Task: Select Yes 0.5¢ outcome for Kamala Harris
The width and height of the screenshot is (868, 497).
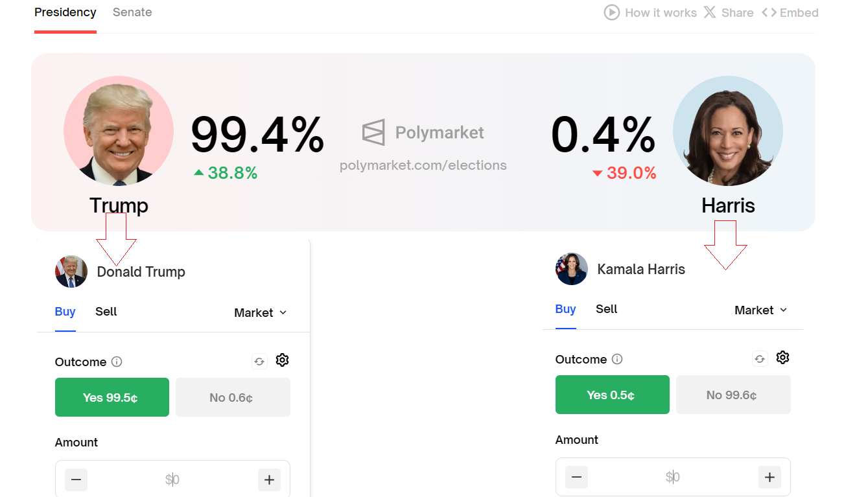Action: click(x=613, y=395)
